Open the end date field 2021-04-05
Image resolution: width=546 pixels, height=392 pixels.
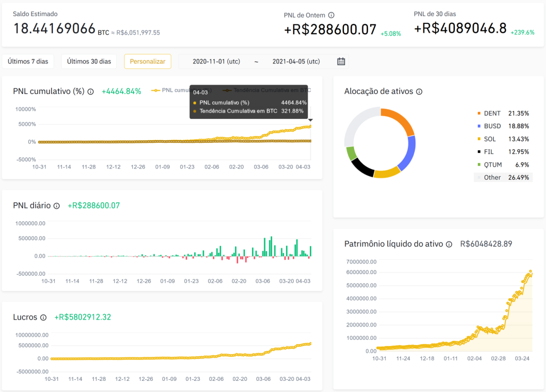[x=296, y=61]
